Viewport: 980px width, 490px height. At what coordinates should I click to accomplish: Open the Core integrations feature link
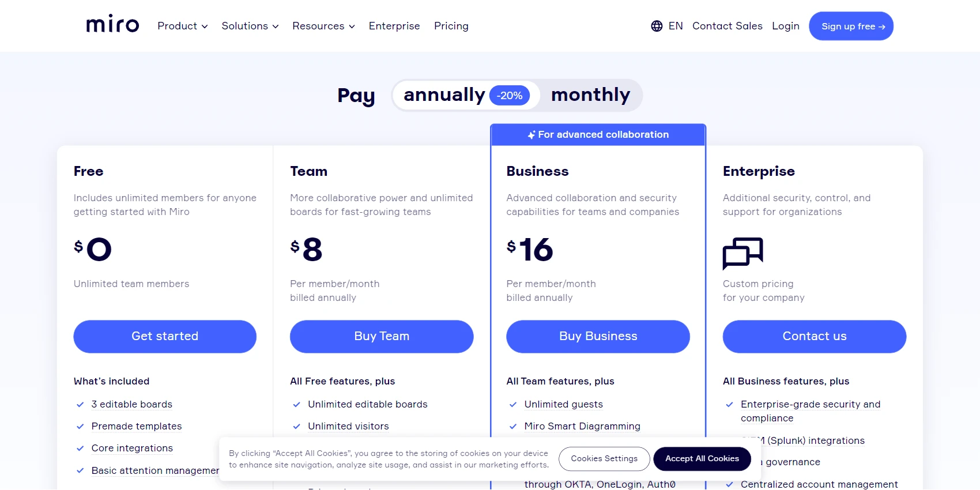(x=132, y=448)
